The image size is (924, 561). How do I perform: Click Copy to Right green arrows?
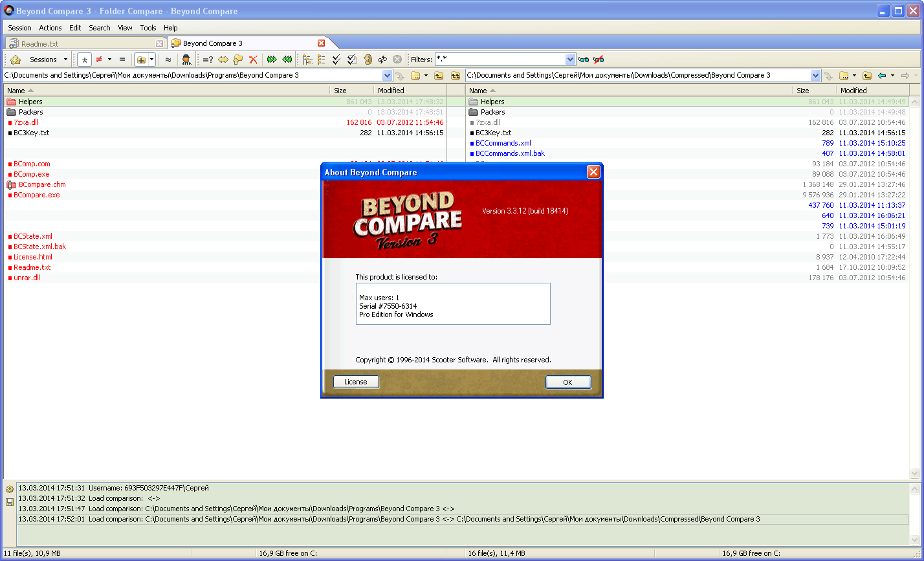tap(272, 60)
